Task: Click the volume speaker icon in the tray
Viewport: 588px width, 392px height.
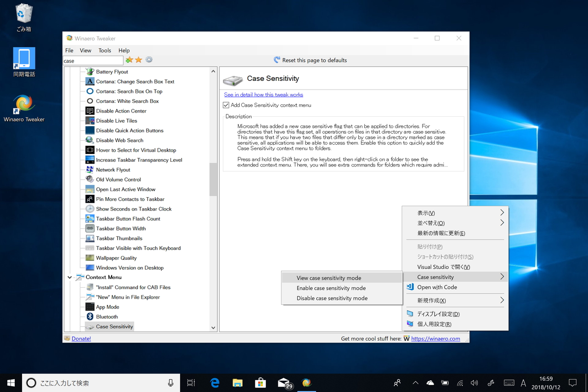Action: [475, 383]
